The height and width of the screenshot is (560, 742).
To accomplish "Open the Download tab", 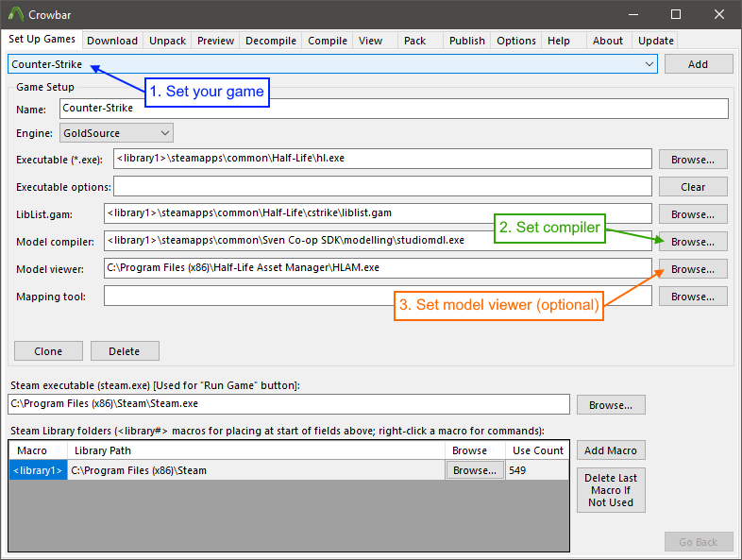I will click(x=112, y=41).
